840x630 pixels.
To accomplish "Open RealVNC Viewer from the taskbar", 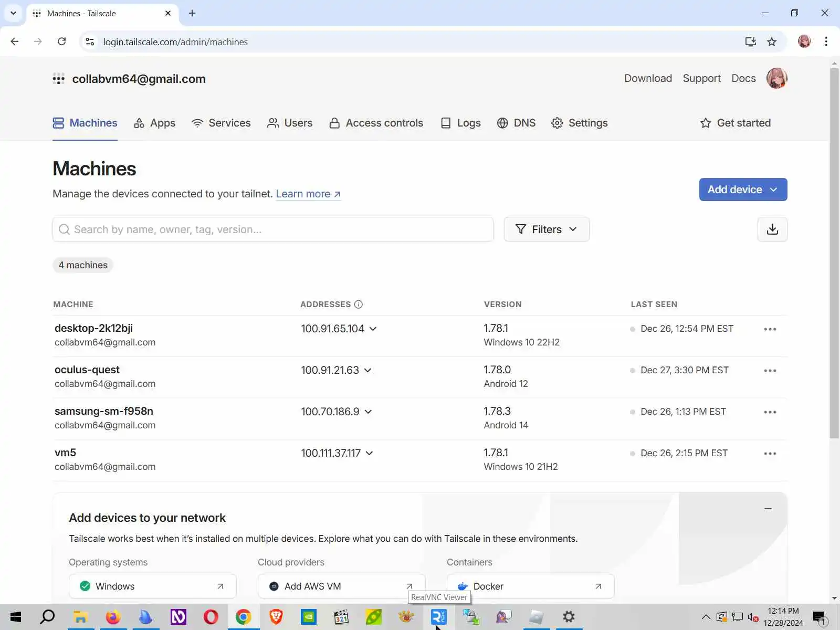I will pyautogui.click(x=438, y=617).
